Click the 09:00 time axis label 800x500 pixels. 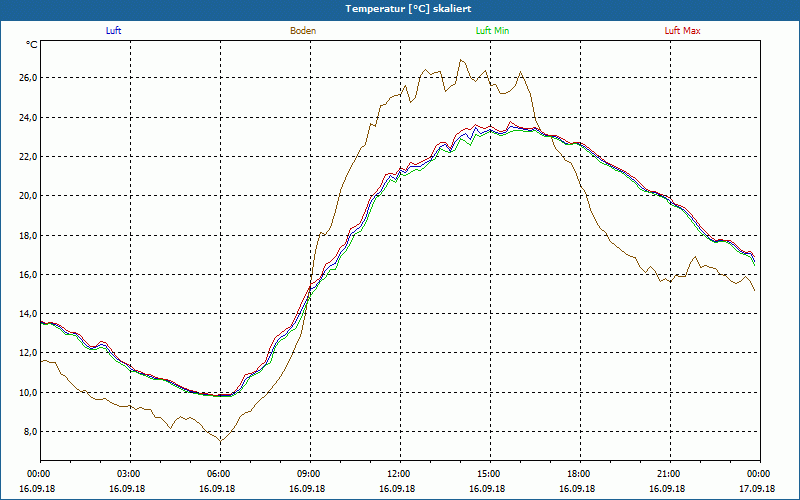(x=310, y=473)
